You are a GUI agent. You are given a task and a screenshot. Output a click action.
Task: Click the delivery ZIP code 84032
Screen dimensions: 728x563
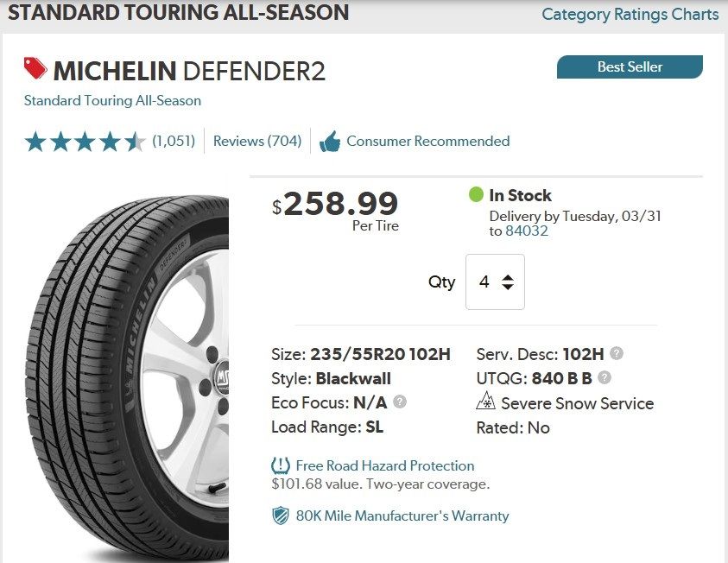[x=527, y=231]
